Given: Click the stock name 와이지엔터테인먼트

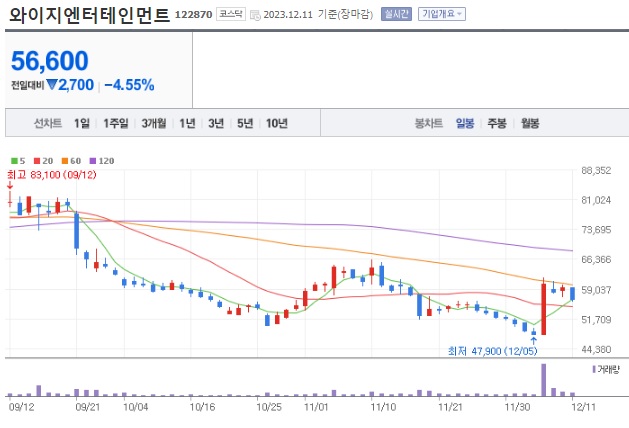Looking at the screenshot, I should [89, 15].
